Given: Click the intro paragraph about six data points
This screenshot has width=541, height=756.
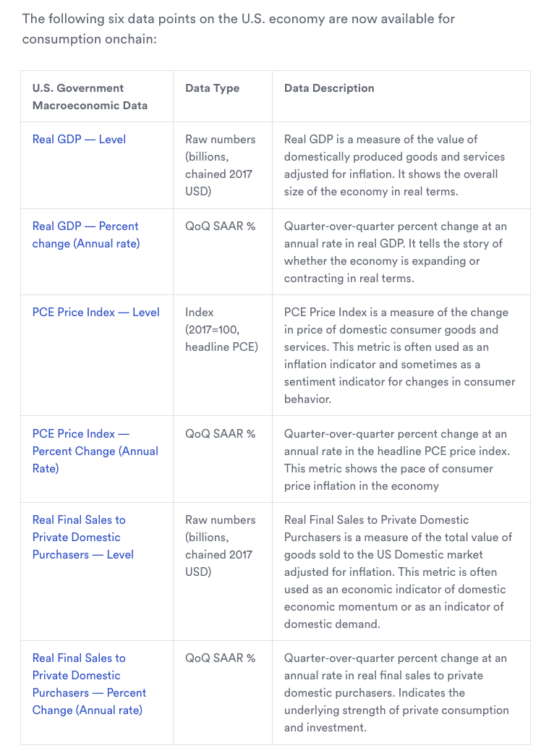Looking at the screenshot, I should (x=239, y=28).
